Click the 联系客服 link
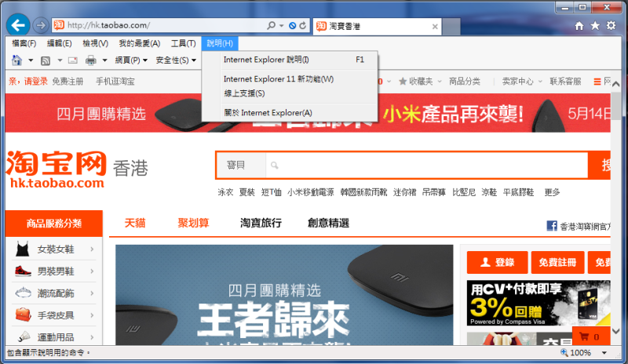Viewport: 628px width, 364px height. (565, 82)
